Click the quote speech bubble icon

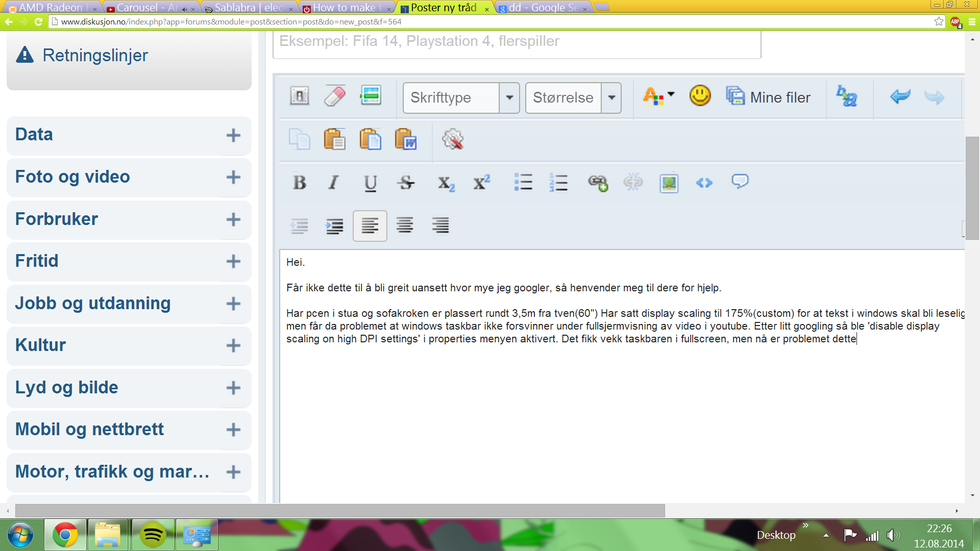tap(740, 182)
